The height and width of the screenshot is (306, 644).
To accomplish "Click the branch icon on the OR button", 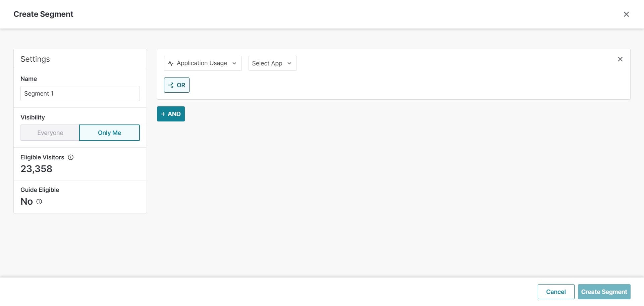I will pyautogui.click(x=171, y=85).
